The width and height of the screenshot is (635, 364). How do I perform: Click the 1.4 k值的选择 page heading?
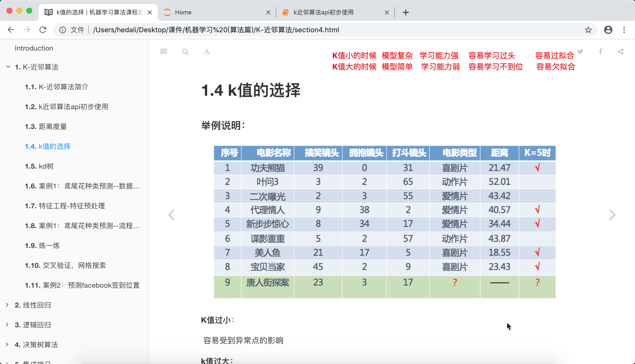coord(251,90)
